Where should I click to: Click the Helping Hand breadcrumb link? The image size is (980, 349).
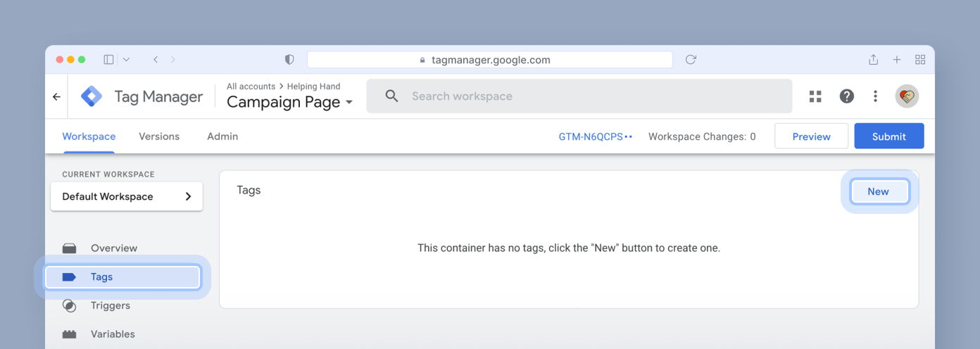pyautogui.click(x=313, y=87)
